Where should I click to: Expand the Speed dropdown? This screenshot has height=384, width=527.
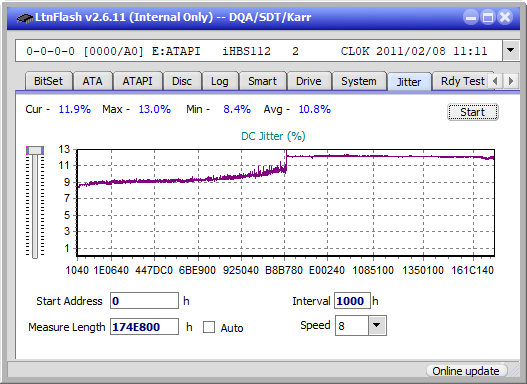377,325
